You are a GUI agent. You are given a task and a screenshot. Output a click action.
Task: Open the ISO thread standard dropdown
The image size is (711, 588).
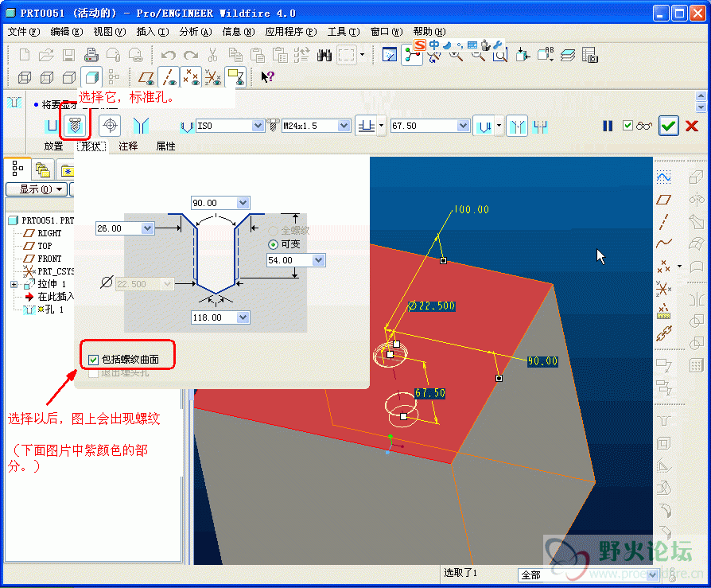coord(258,126)
